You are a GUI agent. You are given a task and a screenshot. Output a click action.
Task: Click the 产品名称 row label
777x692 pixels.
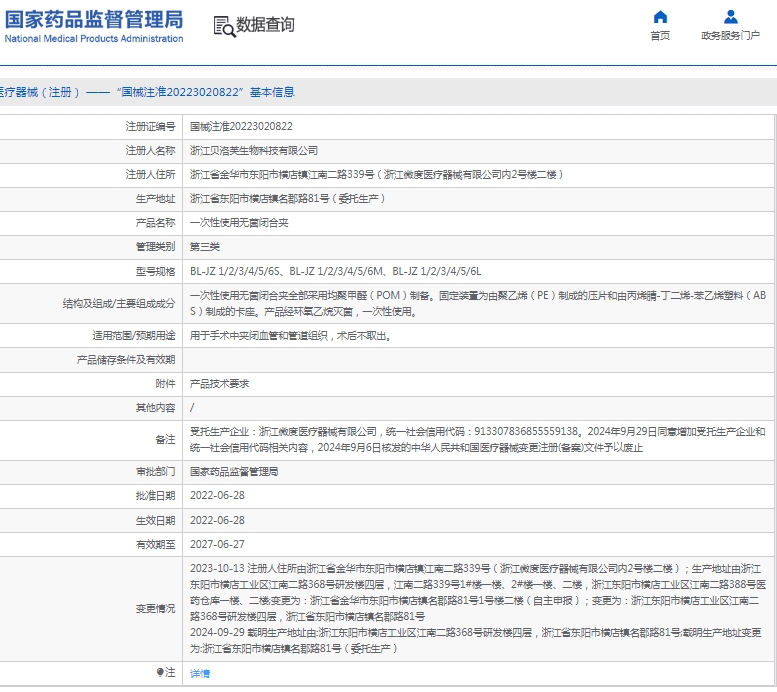(x=155, y=223)
